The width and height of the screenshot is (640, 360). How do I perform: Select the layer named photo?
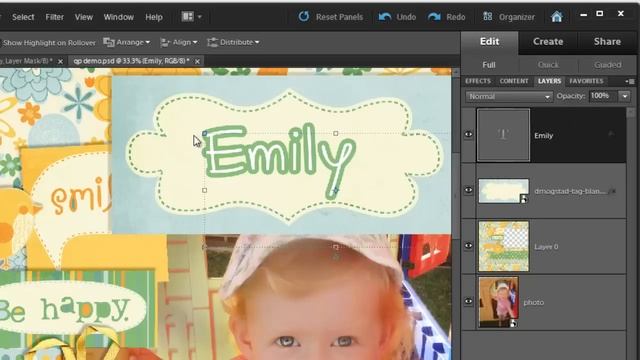(x=534, y=302)
